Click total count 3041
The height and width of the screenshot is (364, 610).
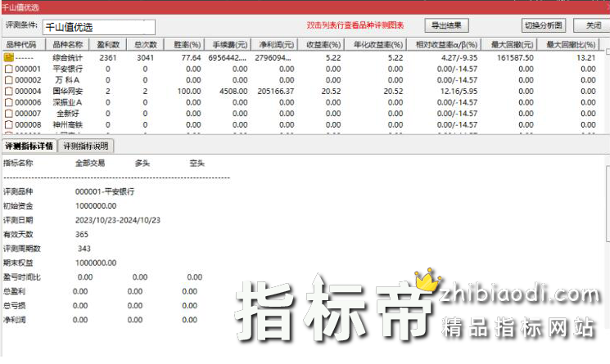click(145, 58)
